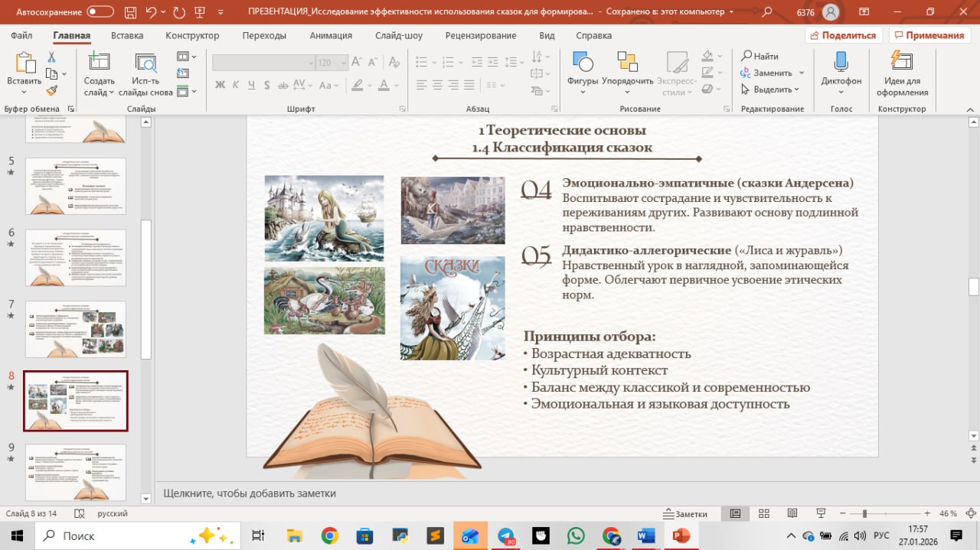Click the Accessibility check status bar icon
980x550 pixels.
(79, 513)
